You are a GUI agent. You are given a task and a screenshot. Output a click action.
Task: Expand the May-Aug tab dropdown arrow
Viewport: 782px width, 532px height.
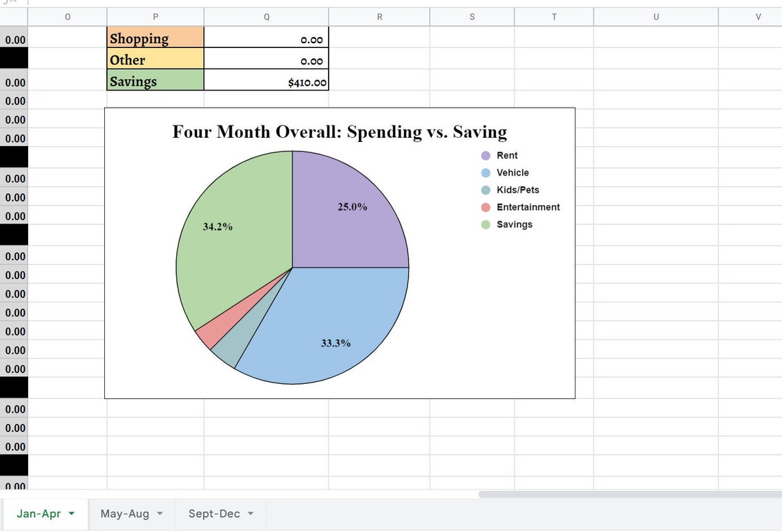(x=160, y=513)
